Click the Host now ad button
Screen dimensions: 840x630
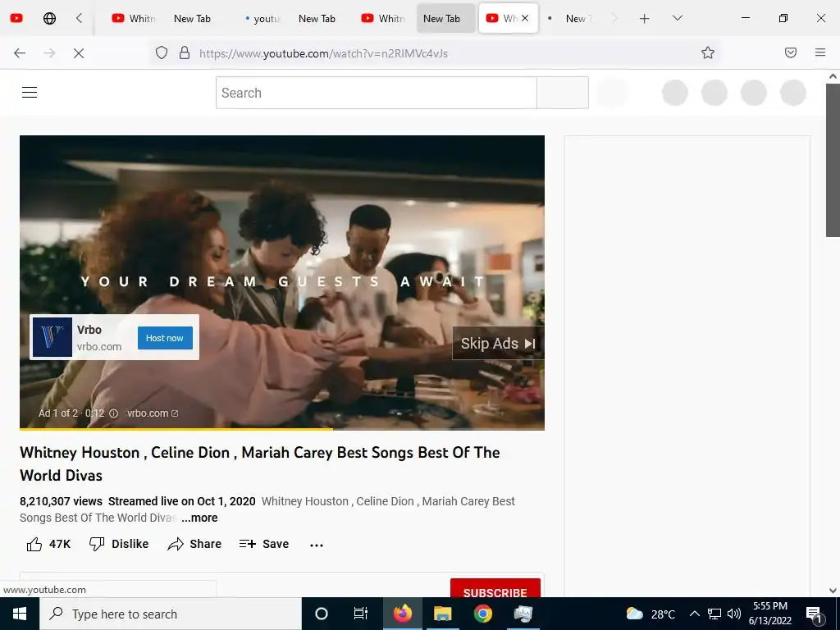pos(165,338)
